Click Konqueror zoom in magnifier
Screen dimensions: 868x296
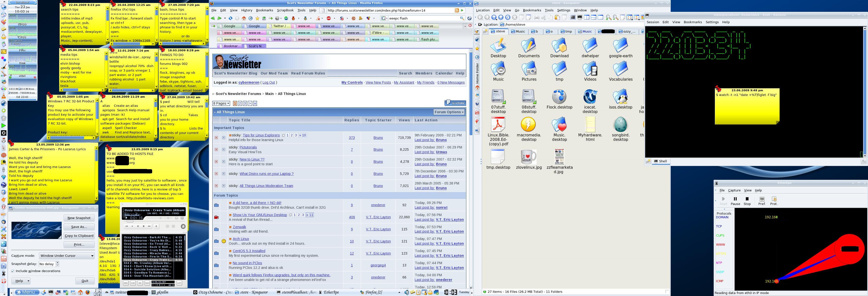click(609, 18)
